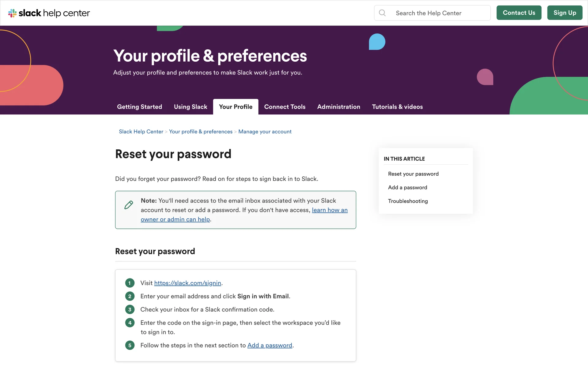Select the Your Profile tab
This screenshot has width=588, height=368.
click(236, 107)
